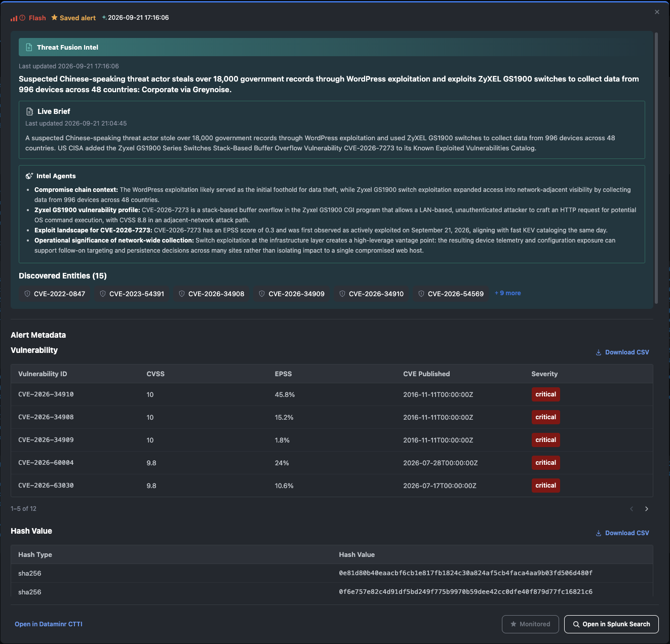670x644 pixels.
Task: Go to previous page of vulnerabilities
Action: pyautogui.click(x=632, y=509)
